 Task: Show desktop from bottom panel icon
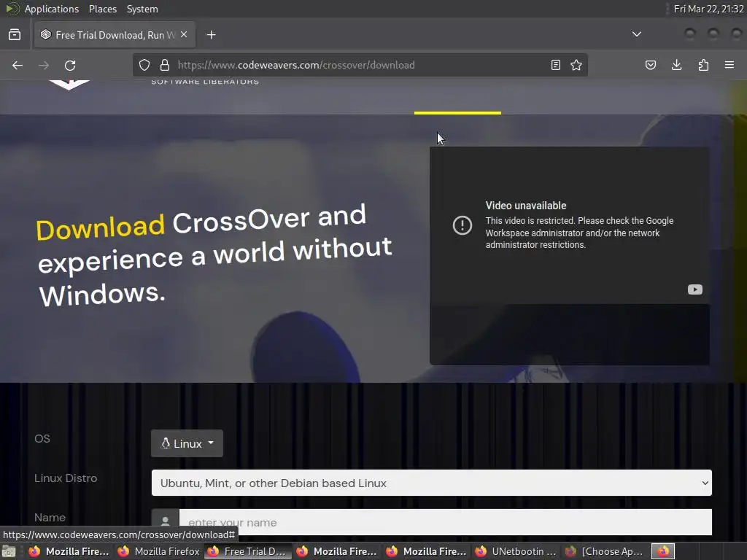tap(9, 551)
